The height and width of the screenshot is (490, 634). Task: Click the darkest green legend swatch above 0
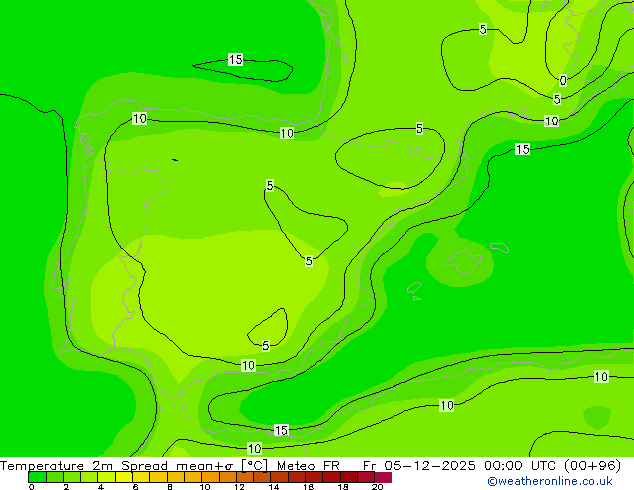coord(37,477)
